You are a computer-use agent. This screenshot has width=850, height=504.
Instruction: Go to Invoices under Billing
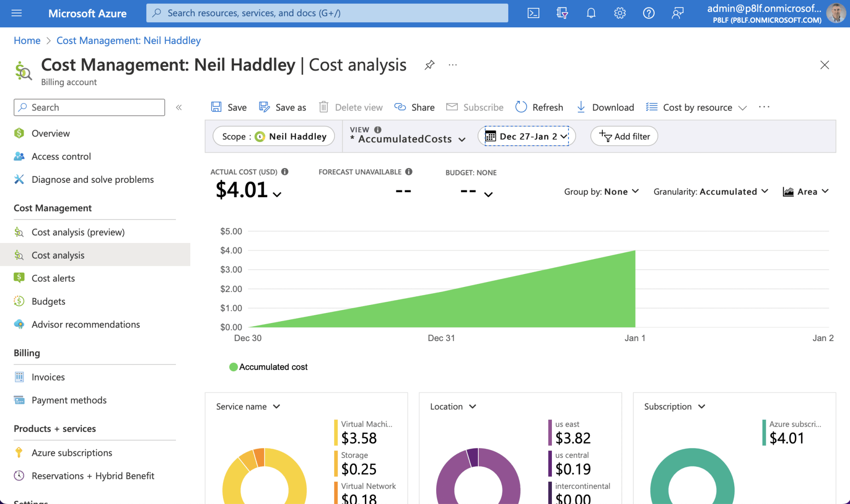48,377
